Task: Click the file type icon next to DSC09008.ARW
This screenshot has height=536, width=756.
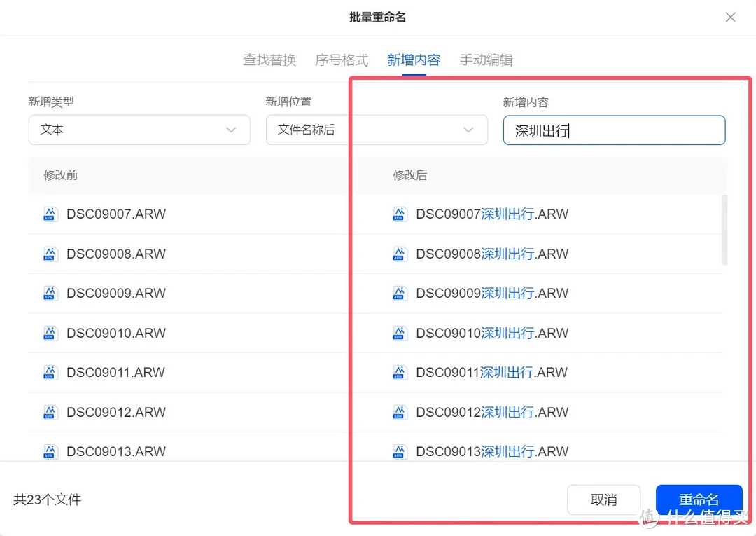Action: coord(50,254)
